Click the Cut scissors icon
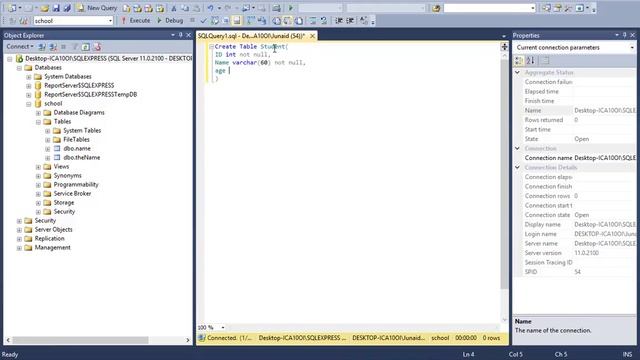640x360 pixels. point(173,8)
